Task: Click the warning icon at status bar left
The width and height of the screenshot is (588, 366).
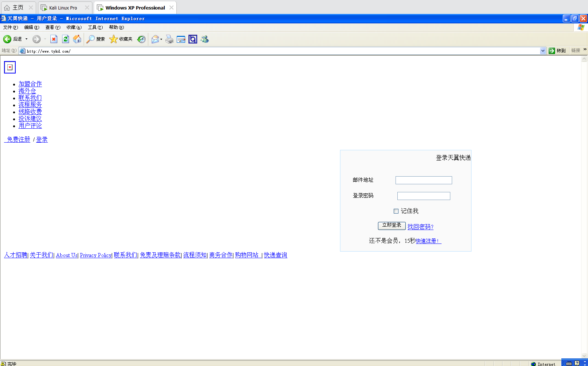Action: click(3, 363)
